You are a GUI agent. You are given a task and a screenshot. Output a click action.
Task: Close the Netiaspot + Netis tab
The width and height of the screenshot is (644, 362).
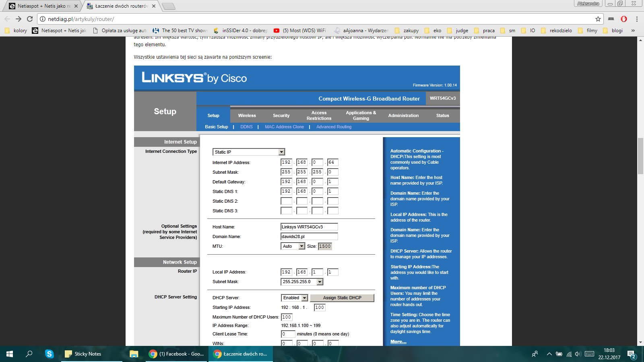pos(76,6)
